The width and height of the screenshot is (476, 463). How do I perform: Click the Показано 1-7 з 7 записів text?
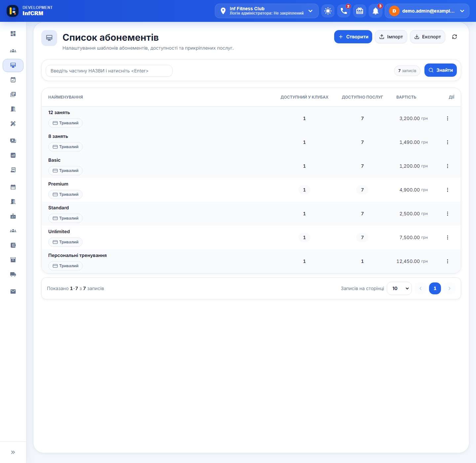click(x=75, y=288)
